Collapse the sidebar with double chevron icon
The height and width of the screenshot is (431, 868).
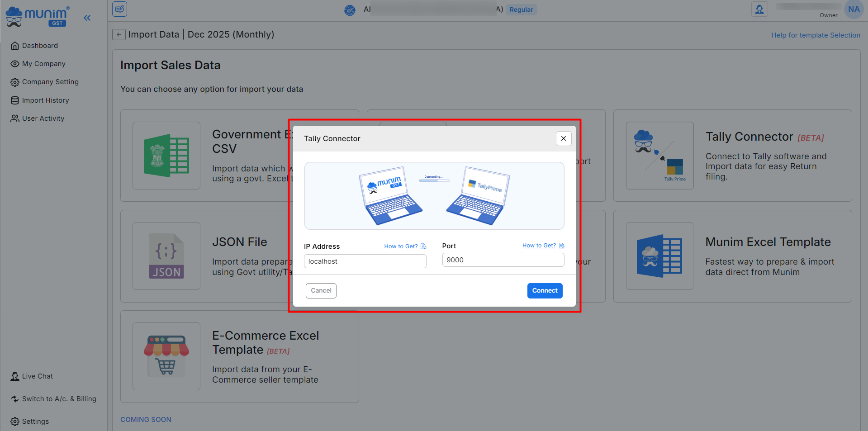[87, 18]
